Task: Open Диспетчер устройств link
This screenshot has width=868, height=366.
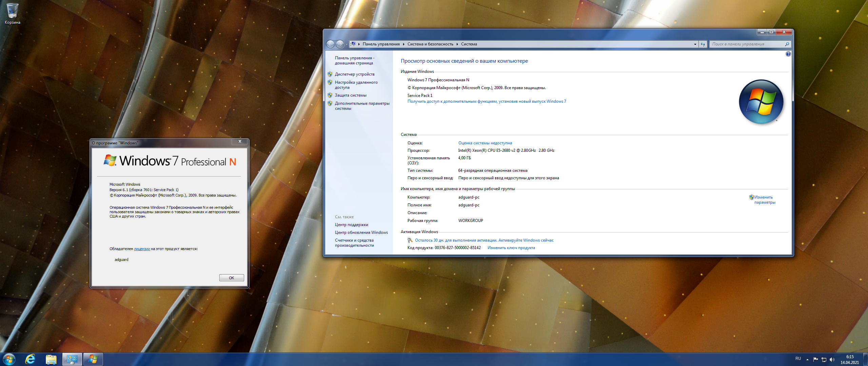Action: point(355,74)
